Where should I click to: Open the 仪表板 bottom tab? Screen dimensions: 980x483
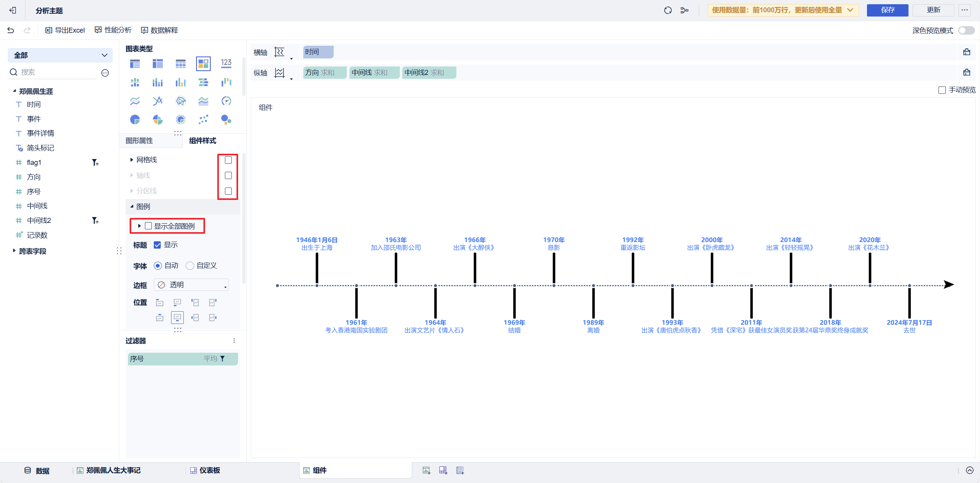pyautogui.click(x=205, y=470)
